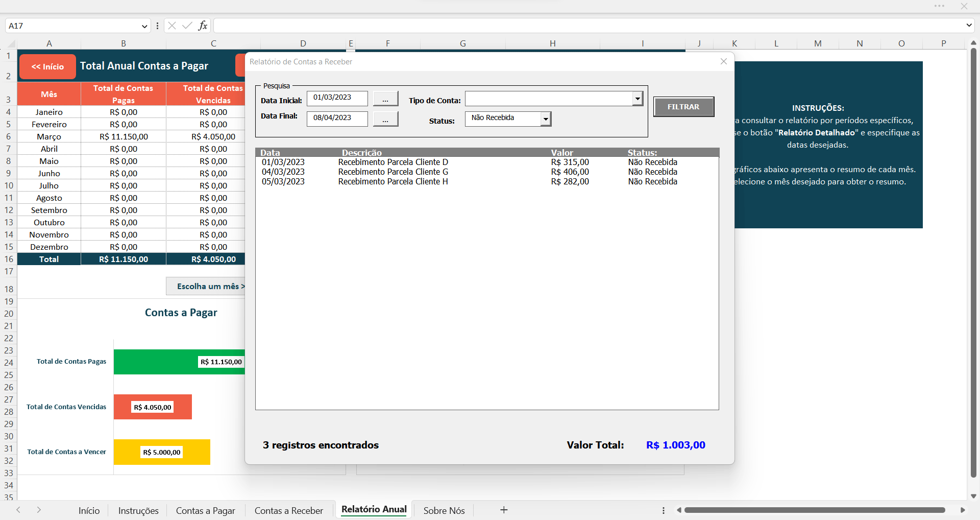The image size is (980, 520).
Task: Add a new sheet with plus icon
Action: [x=504, y=510]
